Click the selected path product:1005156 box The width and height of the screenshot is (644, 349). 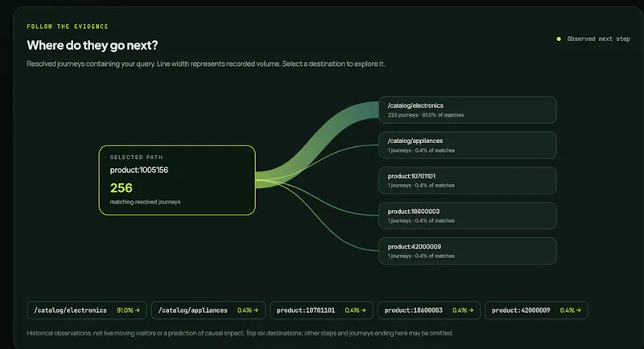(x=177, y=180)
